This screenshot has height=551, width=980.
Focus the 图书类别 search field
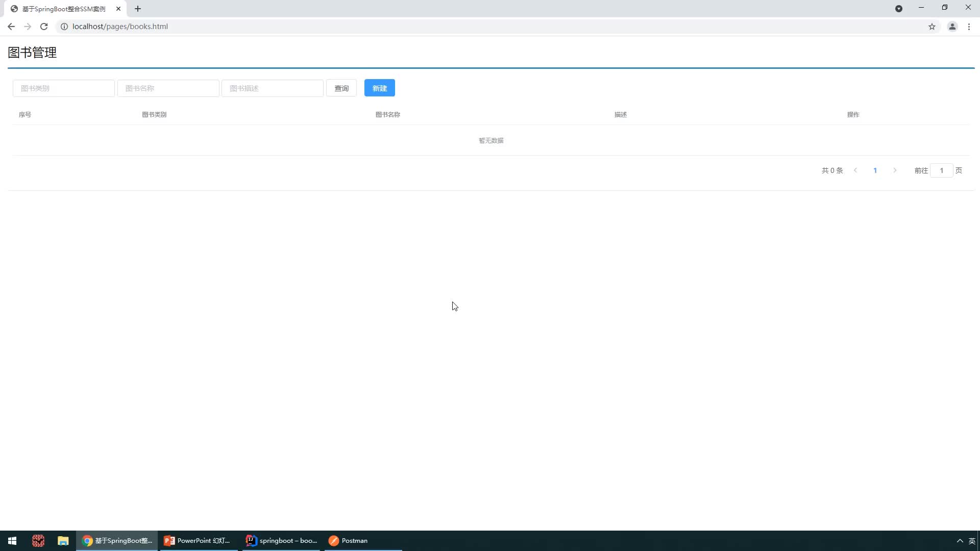point(64,88)
